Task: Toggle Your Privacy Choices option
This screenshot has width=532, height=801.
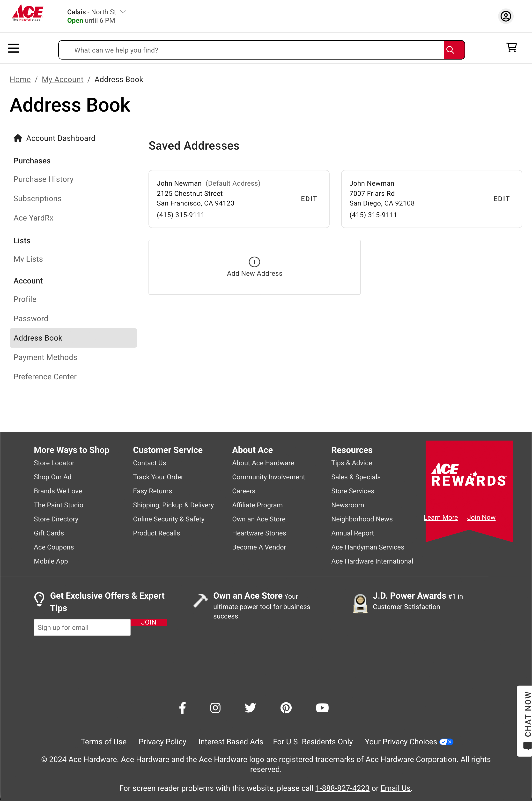Action: [x=446, y=742]
